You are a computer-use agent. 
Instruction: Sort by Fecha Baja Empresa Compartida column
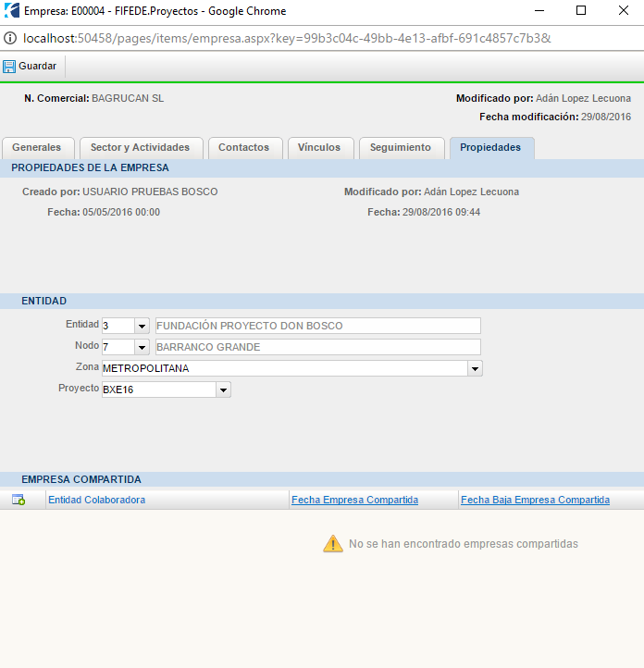[535, 500]
